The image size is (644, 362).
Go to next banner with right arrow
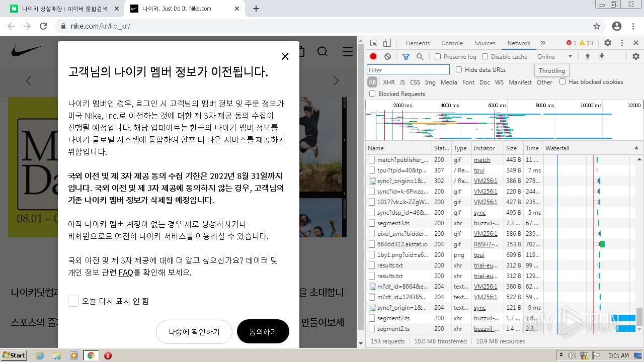[x=337, y=80]
